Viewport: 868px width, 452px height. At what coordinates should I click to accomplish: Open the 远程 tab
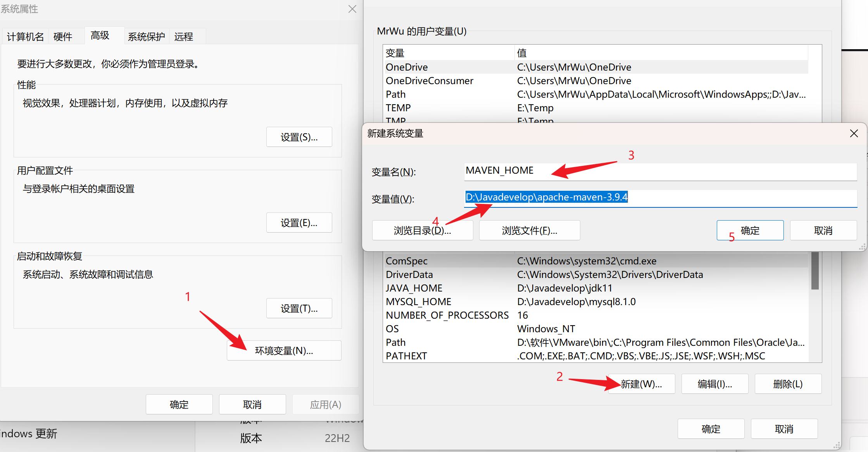[183, 36]
